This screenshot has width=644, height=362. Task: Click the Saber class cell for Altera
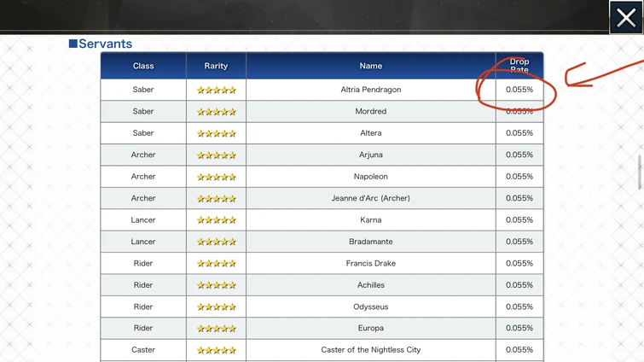click(143, 133)
